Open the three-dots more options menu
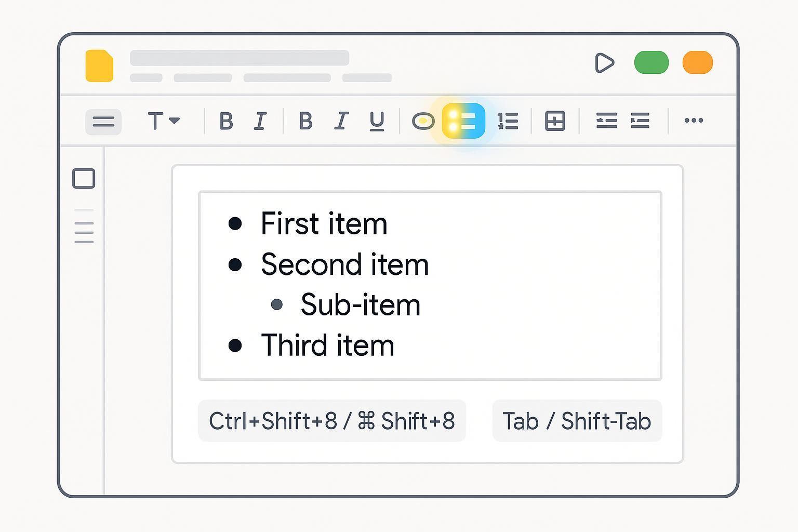Viewport: 798px width, 532px height. (694, 121)
